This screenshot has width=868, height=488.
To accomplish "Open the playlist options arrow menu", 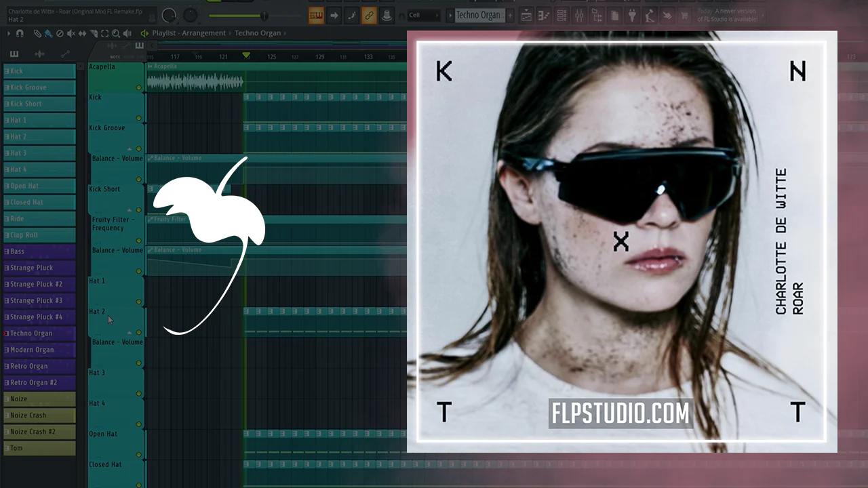I will click(x=9, y=33).
